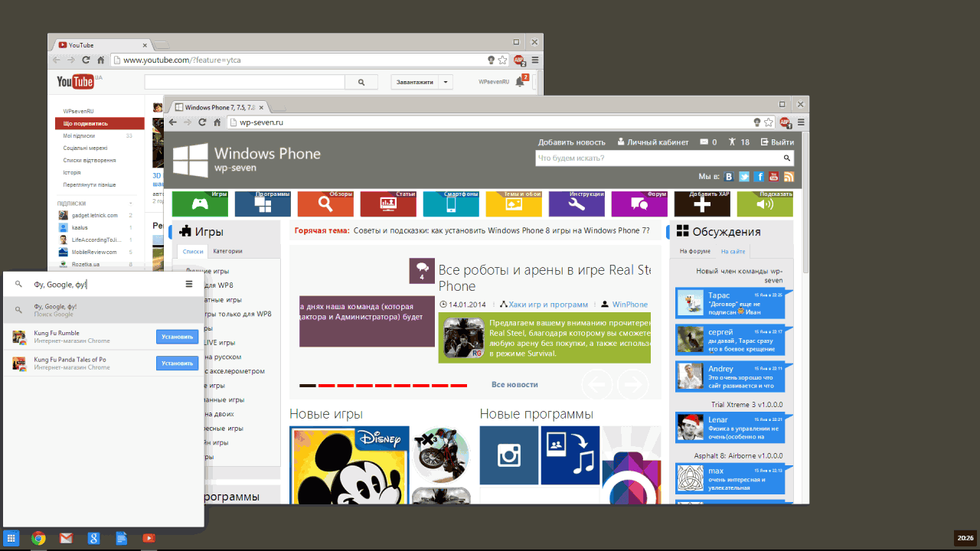The image size is (980, 551).
Task: Click the wp-seven site search magnifier
Action: (x=786, y=158)
